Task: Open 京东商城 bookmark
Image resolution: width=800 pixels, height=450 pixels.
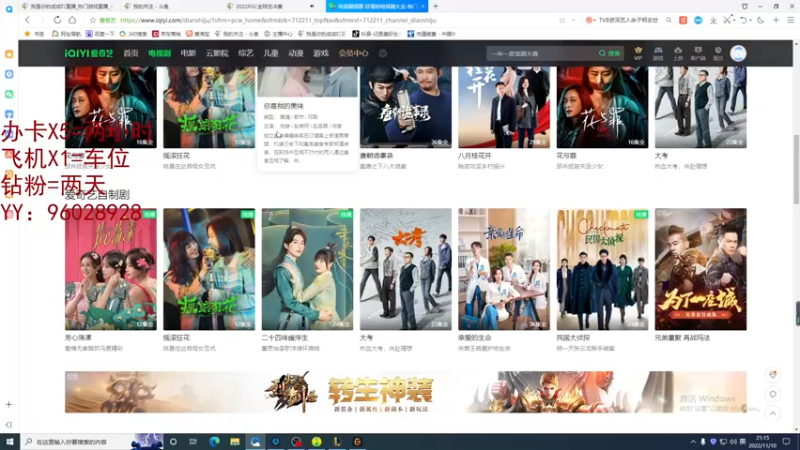Action: coord(166,34)
